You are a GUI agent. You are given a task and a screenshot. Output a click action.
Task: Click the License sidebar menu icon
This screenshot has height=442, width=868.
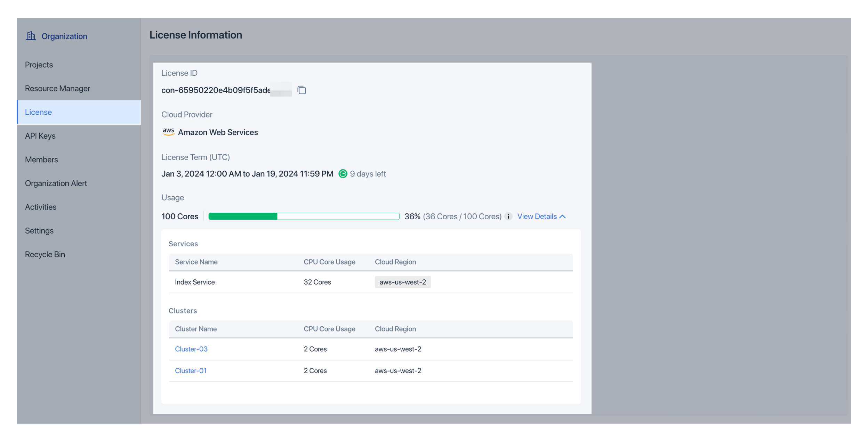[x=38, y=112]
